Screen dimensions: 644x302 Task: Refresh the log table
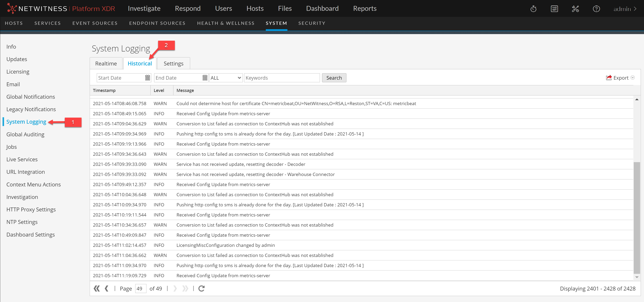pos(202,289)
